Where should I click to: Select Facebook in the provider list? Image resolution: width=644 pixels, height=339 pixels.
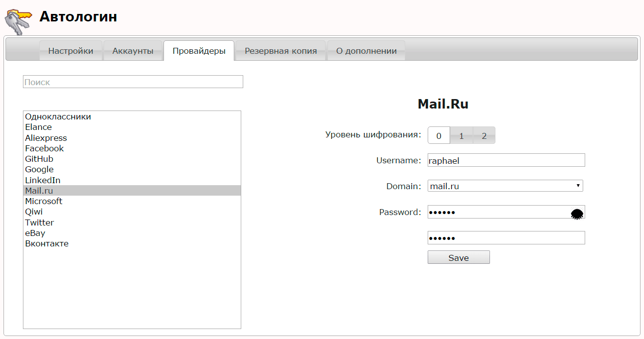132,148
